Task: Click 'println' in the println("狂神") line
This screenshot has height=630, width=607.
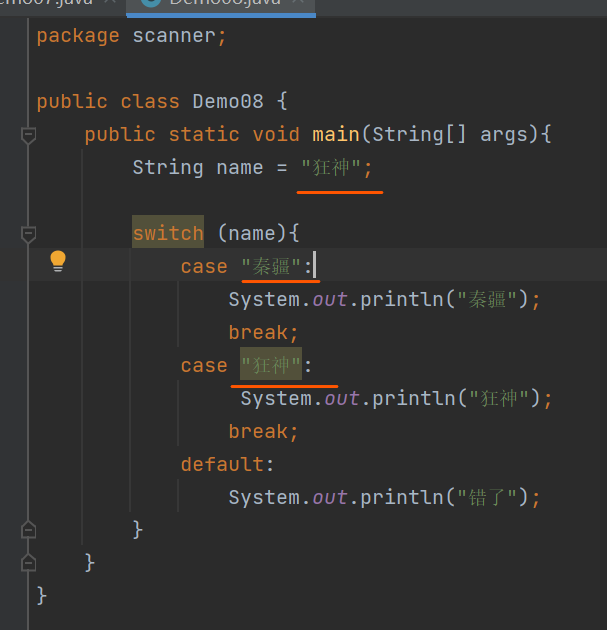Action: pos(414,399)
